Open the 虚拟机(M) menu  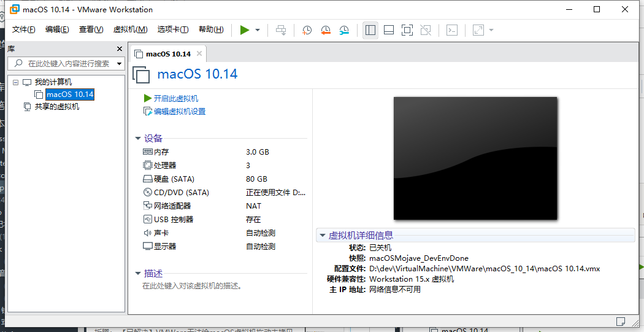pyautogui.click(x=130, y=29)
